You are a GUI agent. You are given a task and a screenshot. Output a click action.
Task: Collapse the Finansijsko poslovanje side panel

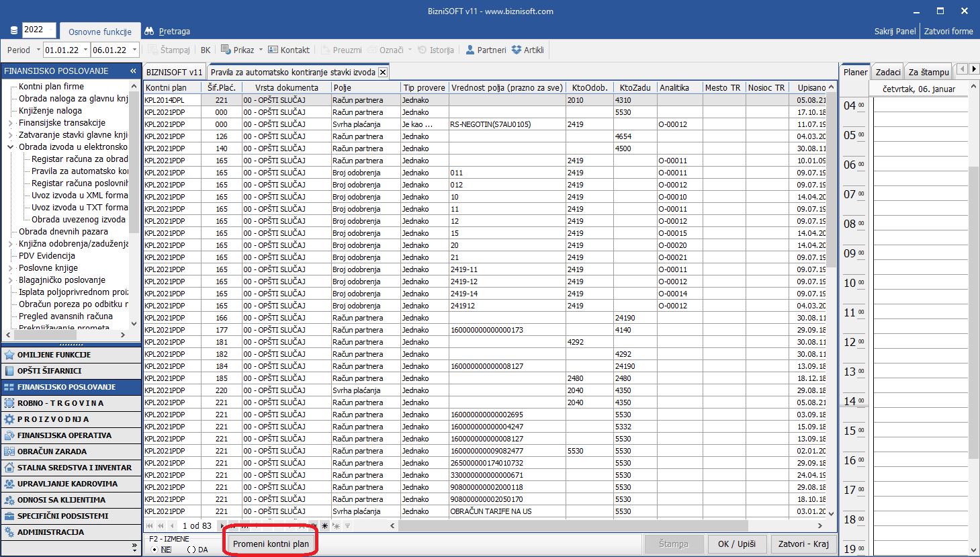133,71
